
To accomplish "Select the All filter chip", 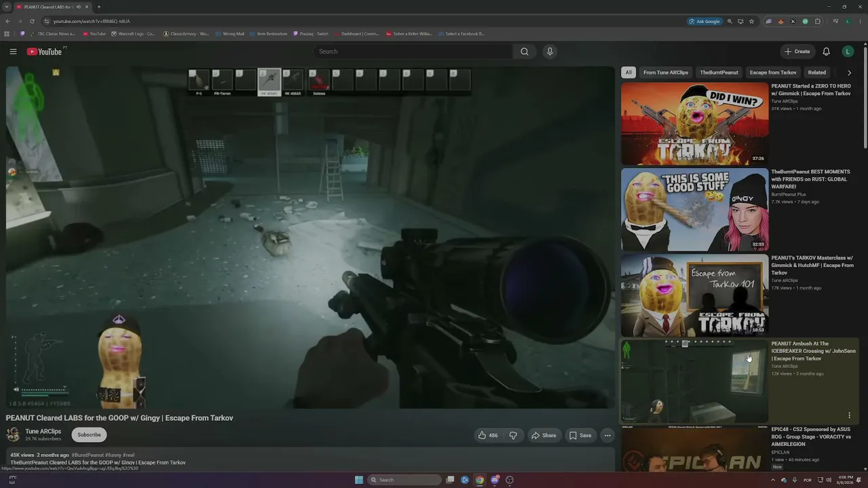I will (x=629, y=73).
